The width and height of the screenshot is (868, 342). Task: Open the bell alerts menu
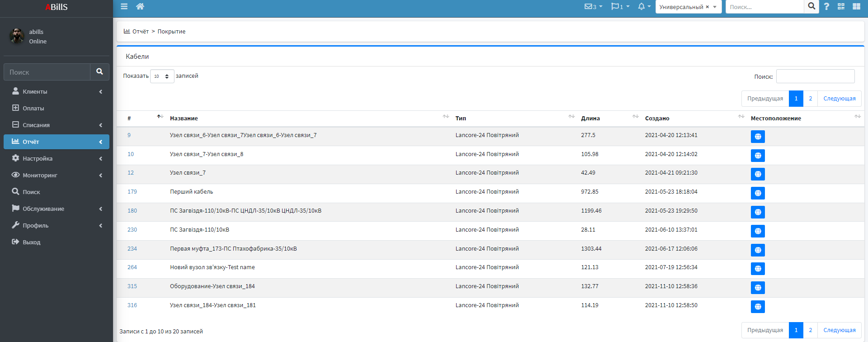pyautogui.click(x=644, y=7)
